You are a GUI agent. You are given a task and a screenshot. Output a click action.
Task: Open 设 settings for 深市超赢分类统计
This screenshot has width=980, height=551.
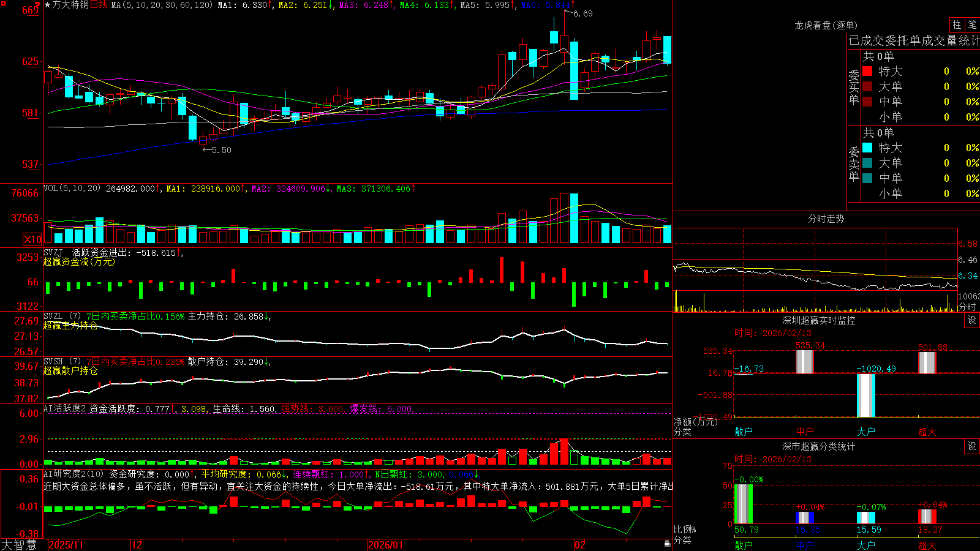(x=971, y=446)
